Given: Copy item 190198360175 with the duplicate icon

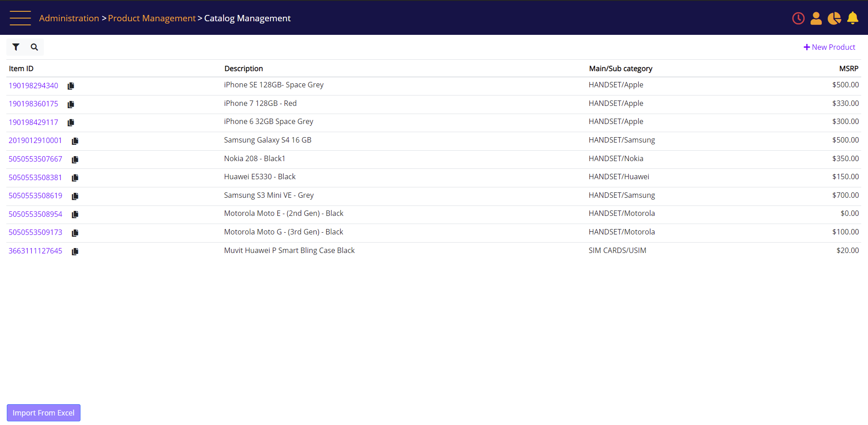Looking at the screenshot, I should 71,105.
